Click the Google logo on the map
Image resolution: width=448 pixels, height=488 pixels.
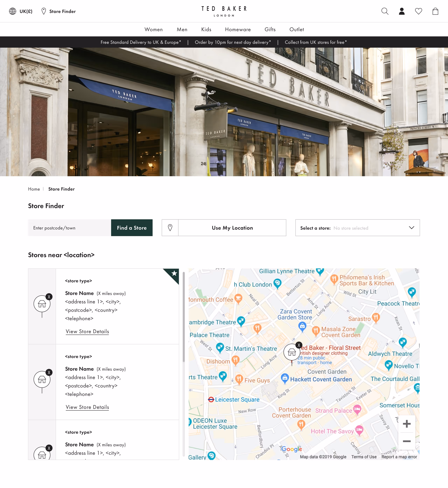[x=292, y=449]
